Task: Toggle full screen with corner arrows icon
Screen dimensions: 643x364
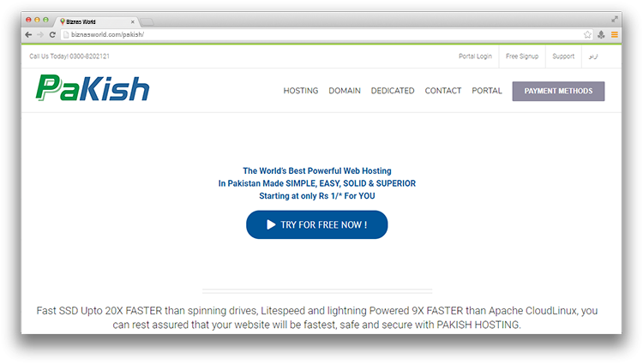Action: click(x=615, y=19)
